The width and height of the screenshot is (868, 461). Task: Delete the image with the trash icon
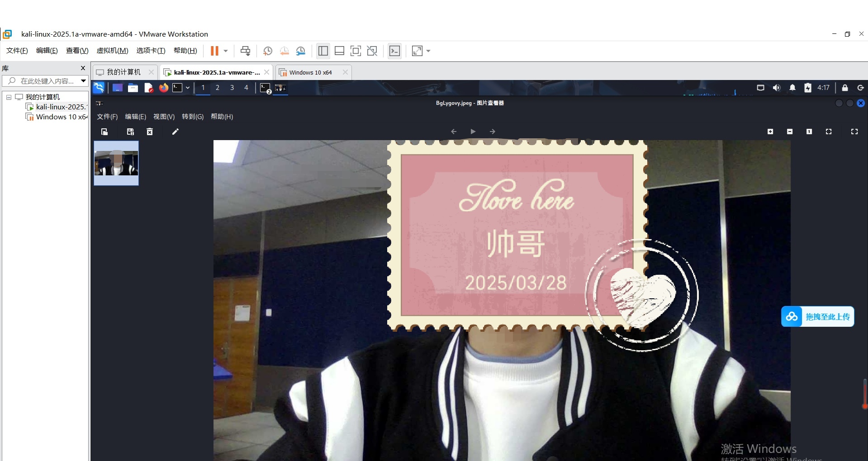click(x=150, y=132)
